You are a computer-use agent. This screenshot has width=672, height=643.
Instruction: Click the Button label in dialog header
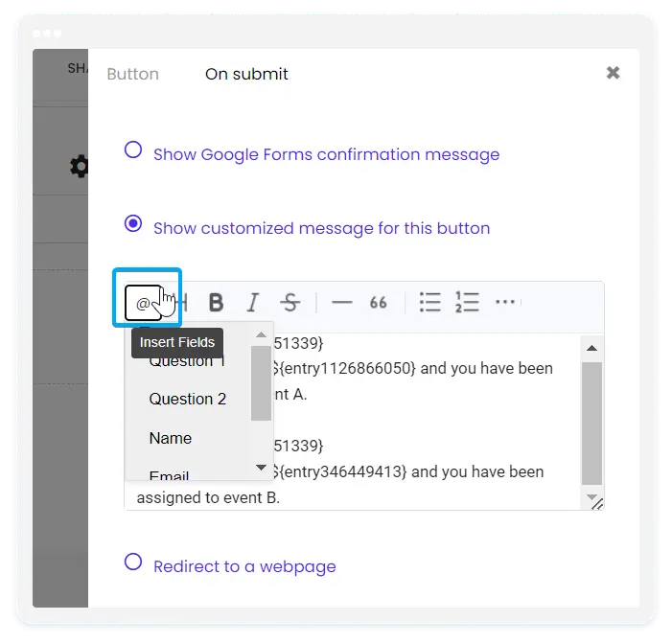[x=133, y=74]
